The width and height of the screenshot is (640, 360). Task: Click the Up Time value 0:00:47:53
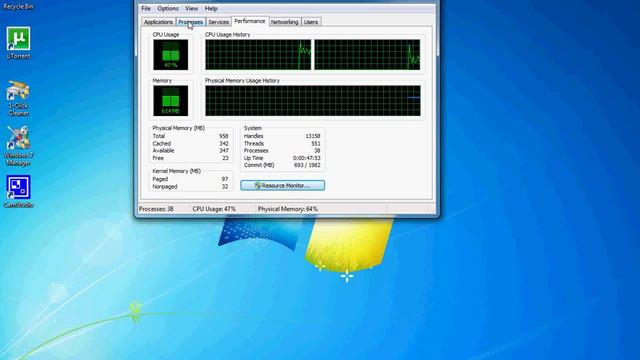pos(307,158)
